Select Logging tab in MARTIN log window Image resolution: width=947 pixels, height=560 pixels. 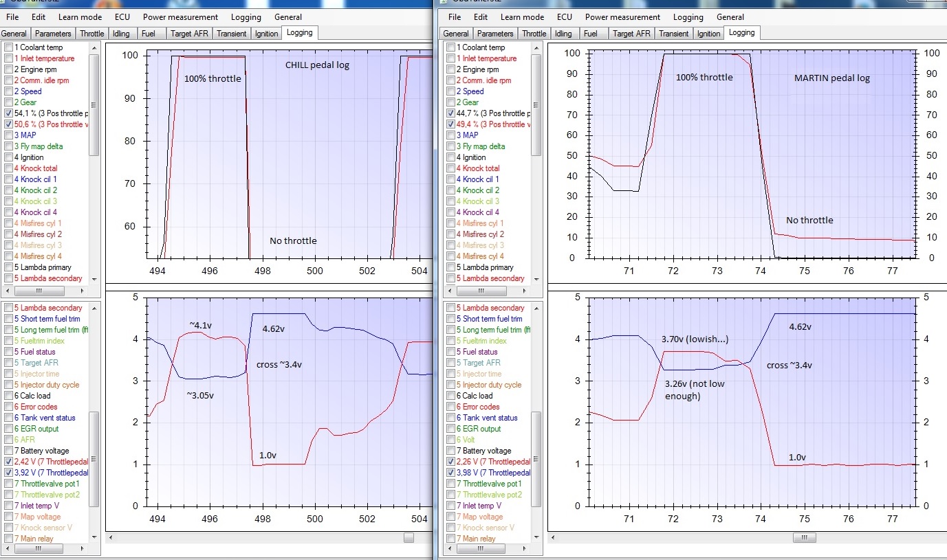(x=741, y=32)
